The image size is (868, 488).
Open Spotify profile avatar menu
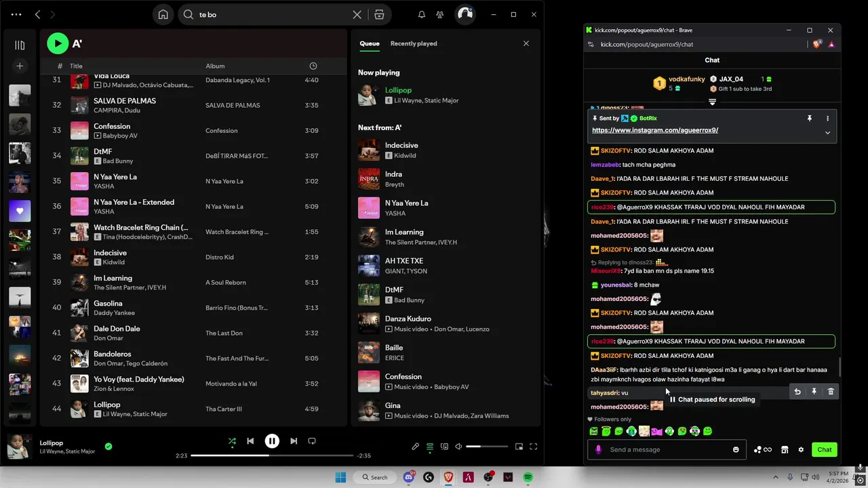[465, 14]
